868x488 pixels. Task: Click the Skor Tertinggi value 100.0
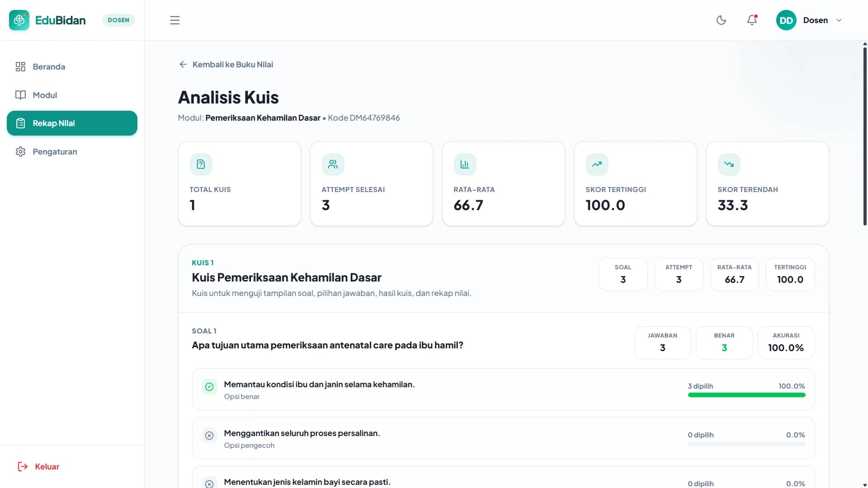pyautogui.click(x=605, y=205)
